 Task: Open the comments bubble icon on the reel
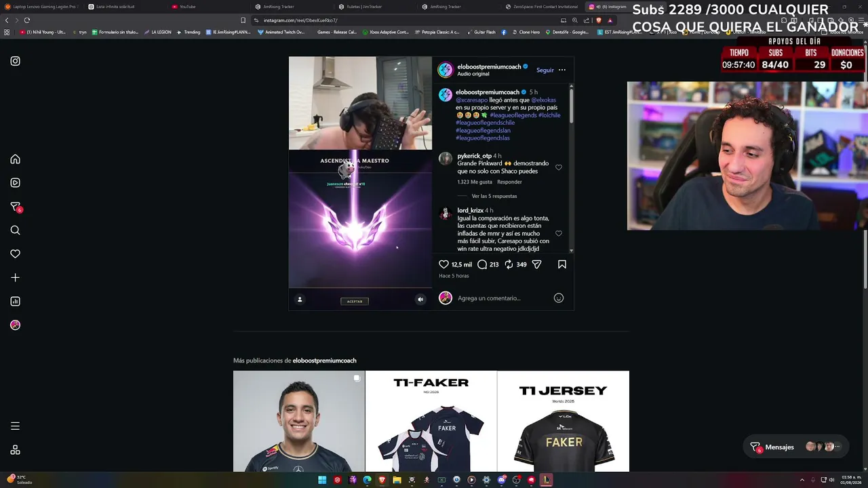coord(482,264)
